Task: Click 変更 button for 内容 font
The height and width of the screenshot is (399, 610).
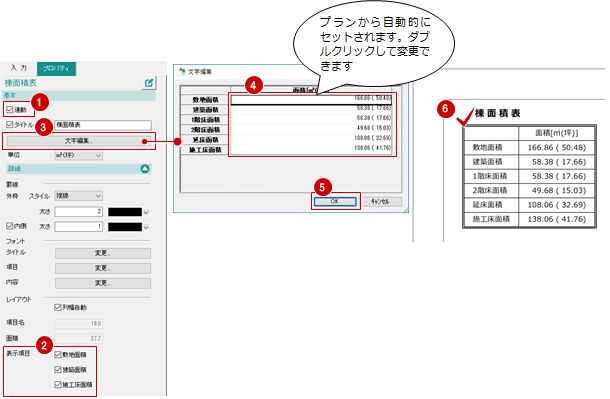Action: [103, 283]
